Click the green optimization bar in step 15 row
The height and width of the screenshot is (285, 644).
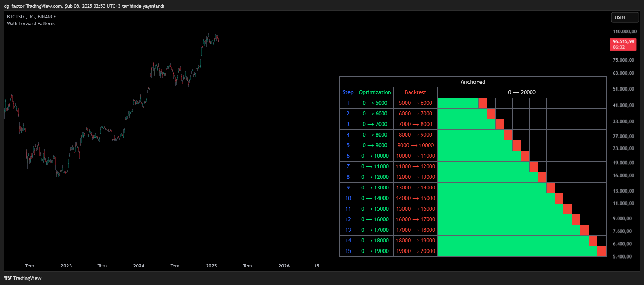coord(517,251)
